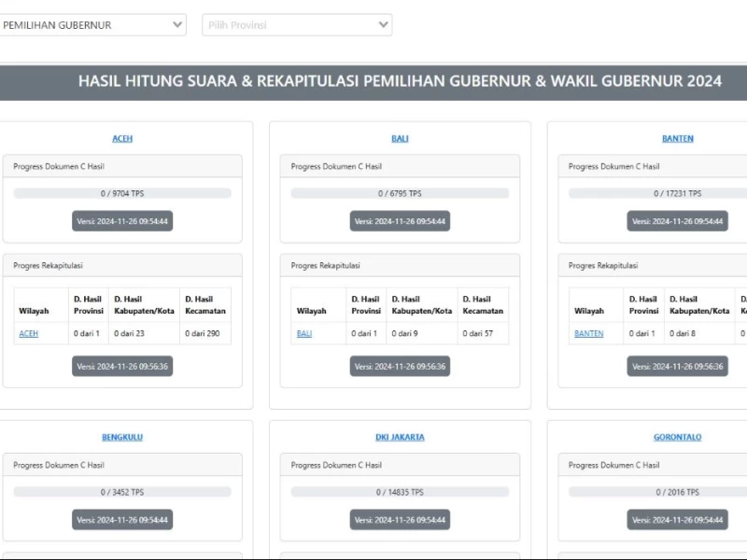Click the ACEH link in the Wilayah table

(29, 333)
